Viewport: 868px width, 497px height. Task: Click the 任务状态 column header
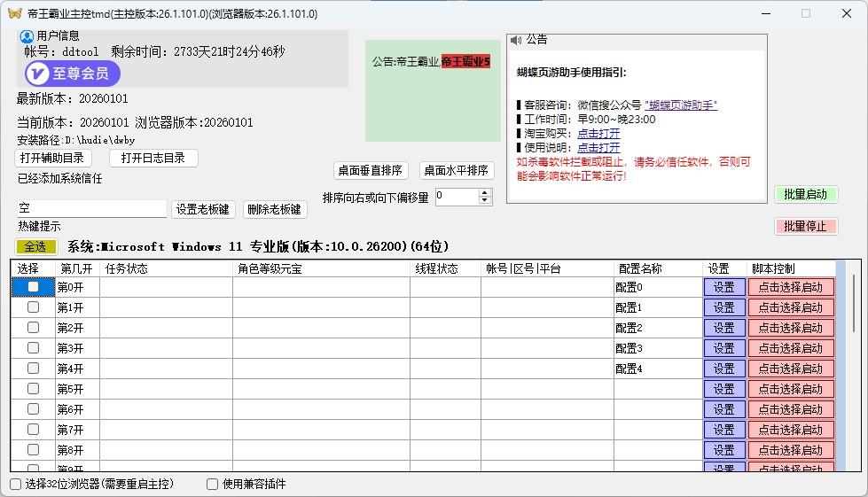point(127,268)
